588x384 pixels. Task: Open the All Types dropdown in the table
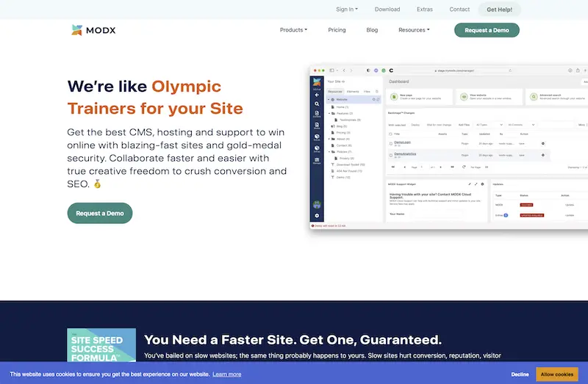(x=489, y=125)
